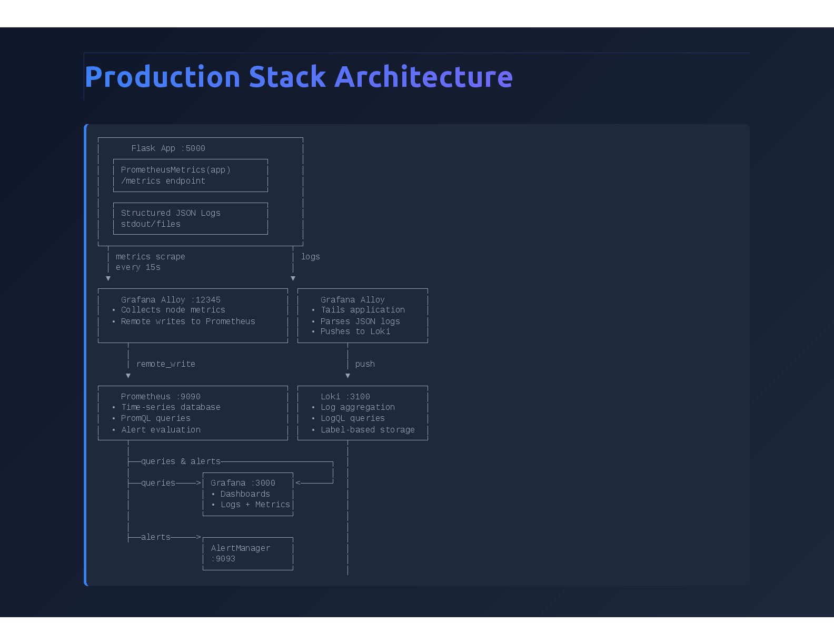The height and width of the screenshot is (644, 834).
Task: Click 'Time-series database' bullet
Action: tap(171, 407)
